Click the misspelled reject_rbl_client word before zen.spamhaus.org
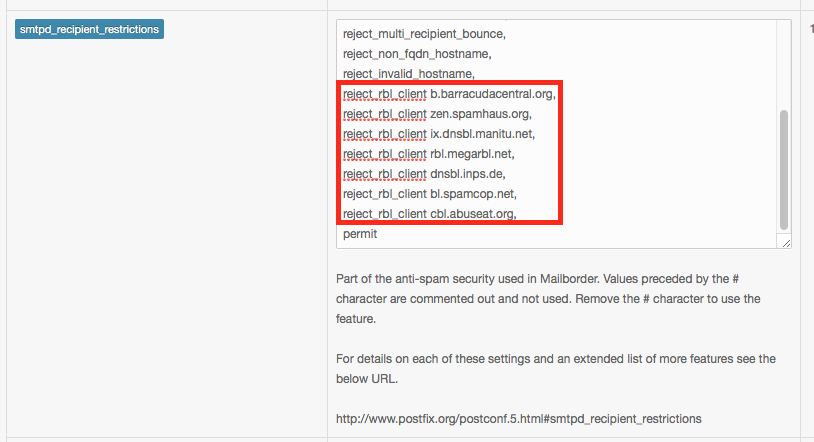814x442 pixels. [385, 114]
